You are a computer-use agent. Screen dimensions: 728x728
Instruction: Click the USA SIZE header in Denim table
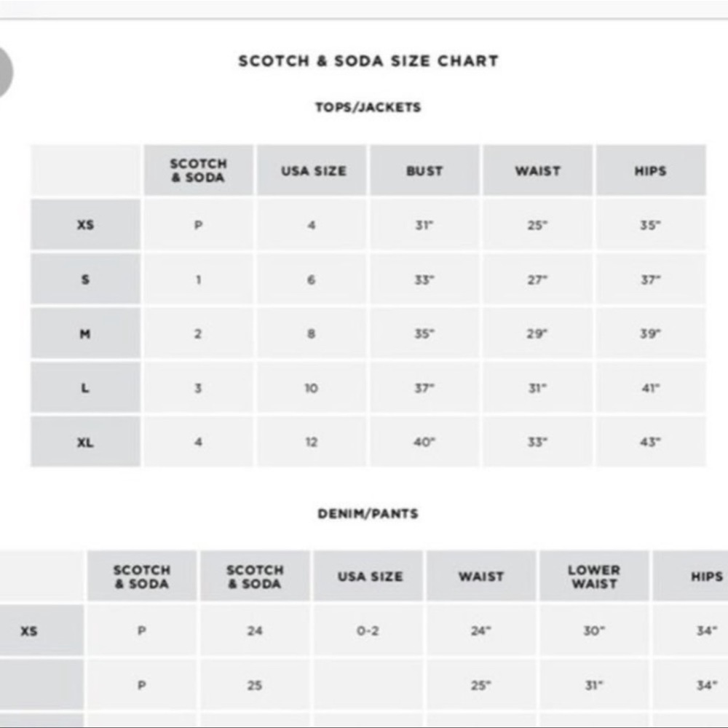[370, 576]
